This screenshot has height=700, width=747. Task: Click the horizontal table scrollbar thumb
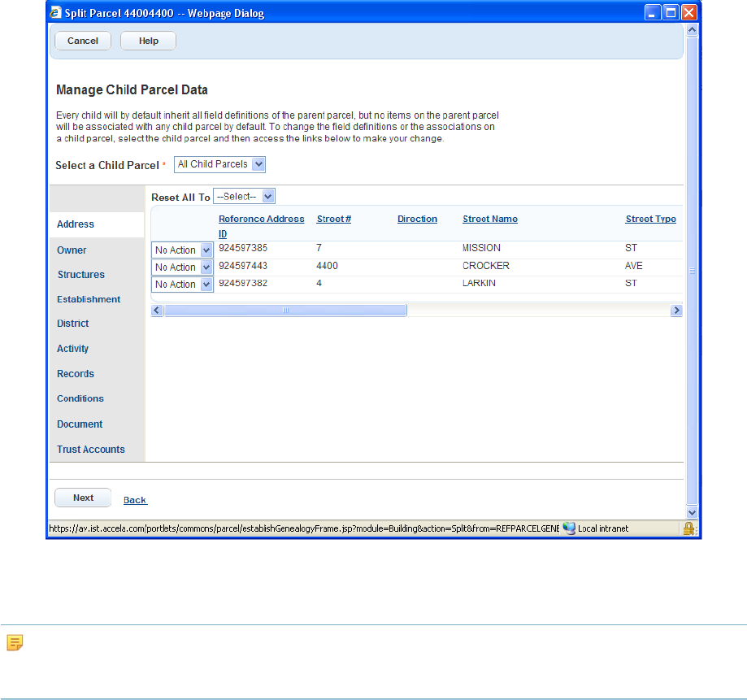[285, 311]
